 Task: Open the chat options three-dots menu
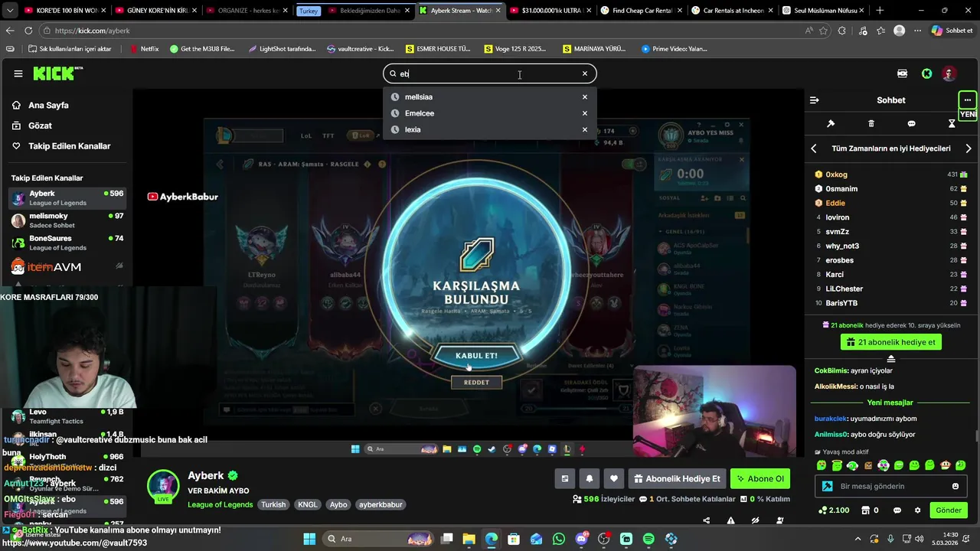pos(967,100)
